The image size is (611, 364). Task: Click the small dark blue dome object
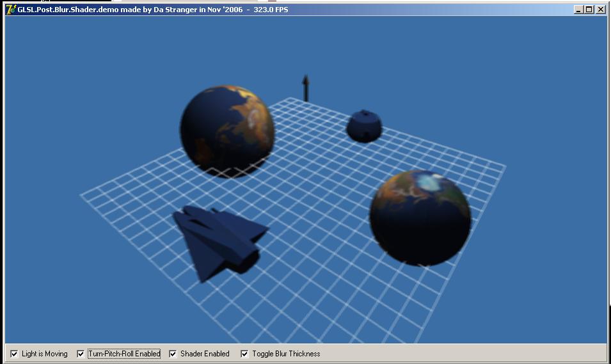tap(364, 126)
